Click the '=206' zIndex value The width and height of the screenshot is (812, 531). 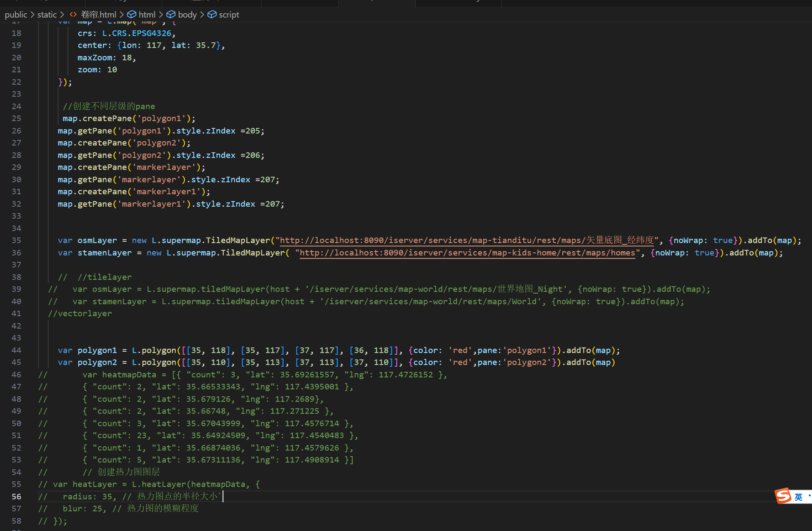(x=250, y=155)
